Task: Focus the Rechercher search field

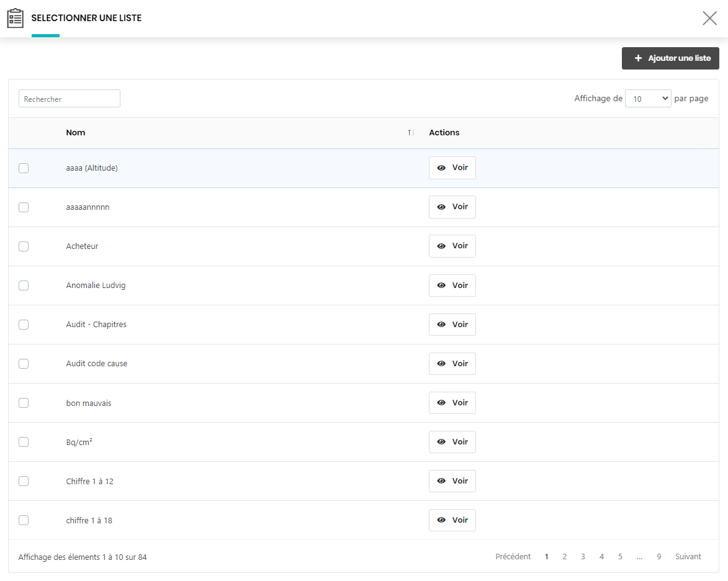Action: (x=70, y=99)
